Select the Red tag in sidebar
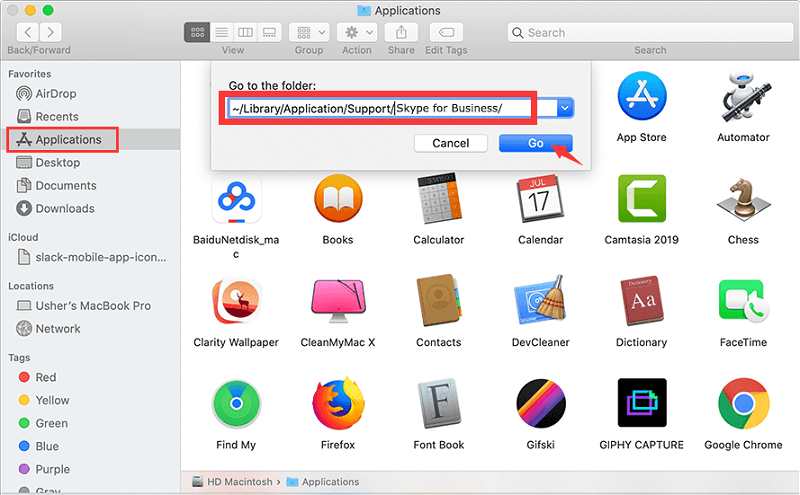Image resolution: width=800 pixels, height=495 pixels. click(x=46, y=378)
